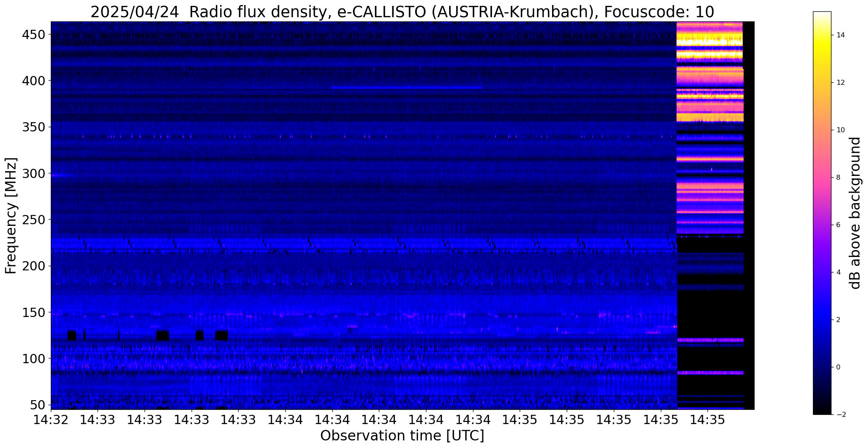Click the 100 frequency tick label
Screen dimensions: 868x448
(34, 359)
